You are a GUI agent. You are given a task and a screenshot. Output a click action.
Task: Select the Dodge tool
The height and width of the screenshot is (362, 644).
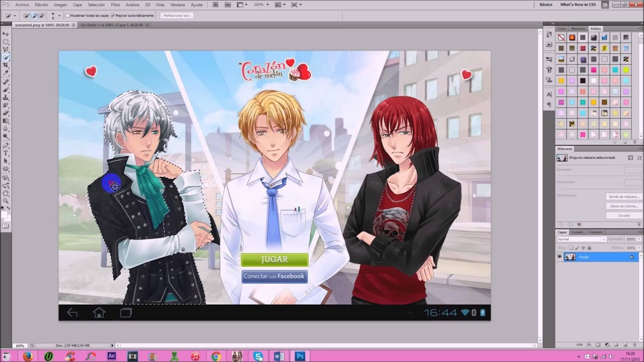6,137
